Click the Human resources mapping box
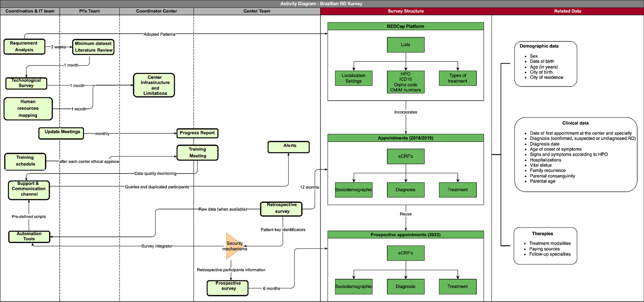The image size is (644, 302). [28, 109]
